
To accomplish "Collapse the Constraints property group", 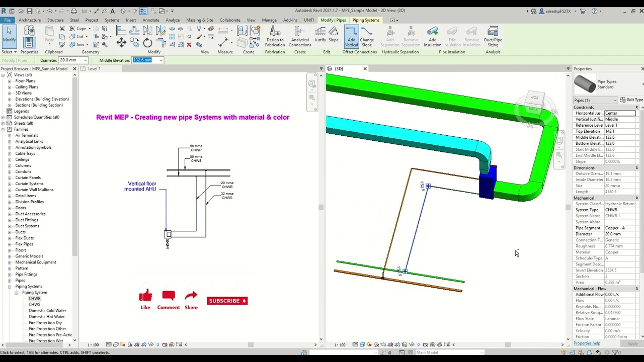I will pyautogui.click(x=636, y=108).
